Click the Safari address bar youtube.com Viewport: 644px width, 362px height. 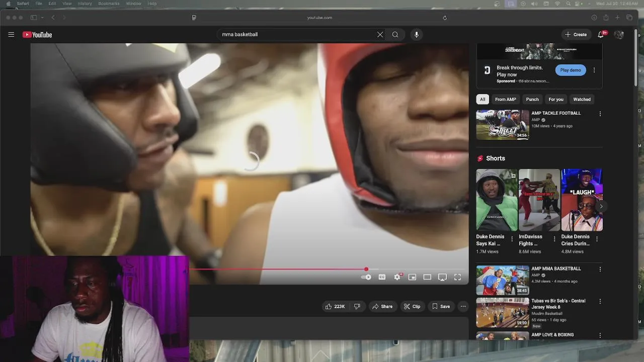click(319, 18)
